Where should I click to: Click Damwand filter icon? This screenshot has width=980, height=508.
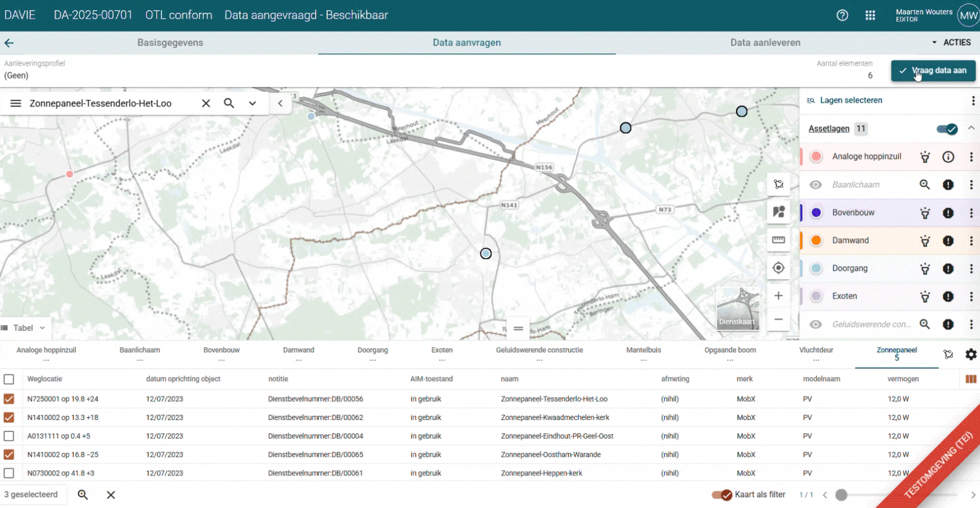pos(925,241)
